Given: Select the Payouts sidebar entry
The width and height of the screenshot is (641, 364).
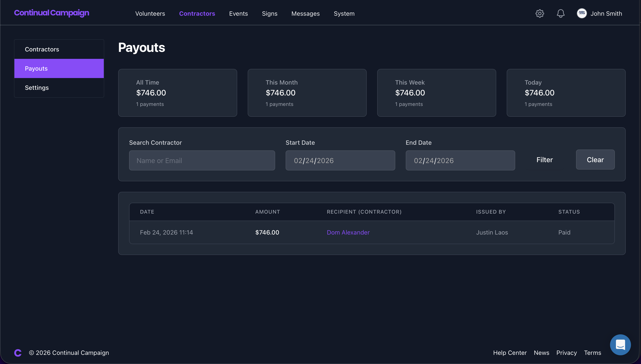Looking at the screenshot, I should click(36, 68).
